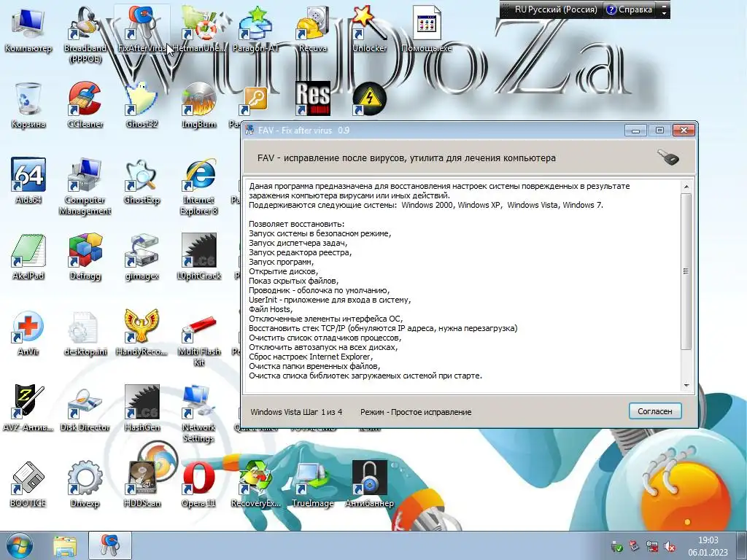Click 'Сброс настроек Internet Explorer' line
Image resolution: width=747 pixels, height=560 pixels.
(311, 357)
